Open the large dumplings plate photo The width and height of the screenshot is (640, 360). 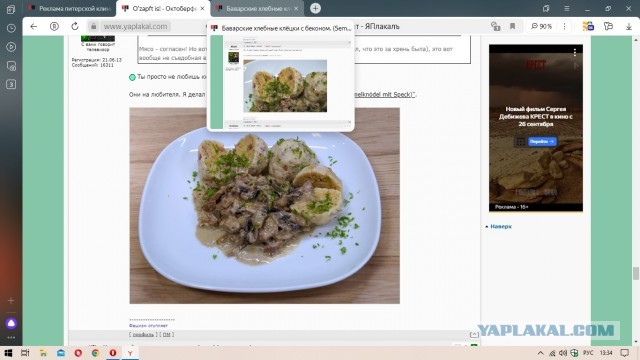pos(264,206)
